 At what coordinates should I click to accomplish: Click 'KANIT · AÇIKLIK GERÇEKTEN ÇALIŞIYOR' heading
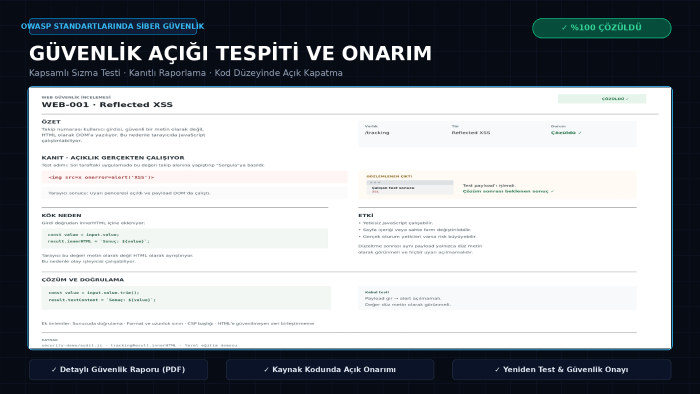113,158
